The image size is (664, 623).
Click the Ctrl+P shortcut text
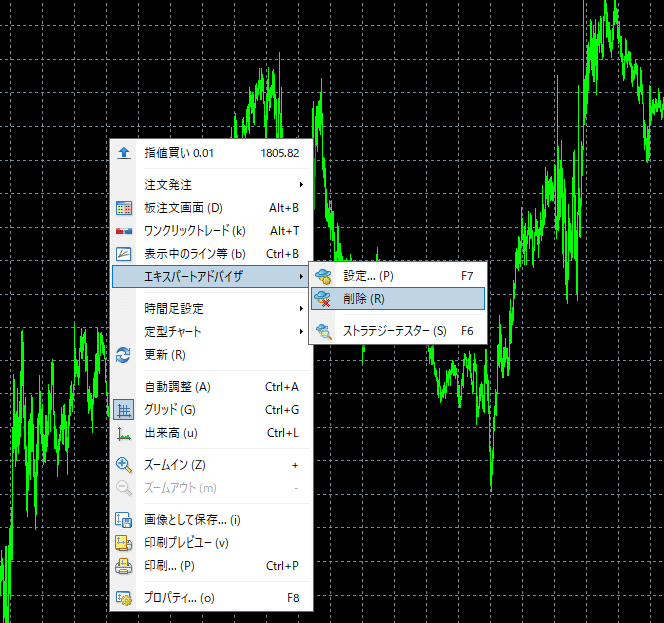pyautogui.click(x=282, y=566)
